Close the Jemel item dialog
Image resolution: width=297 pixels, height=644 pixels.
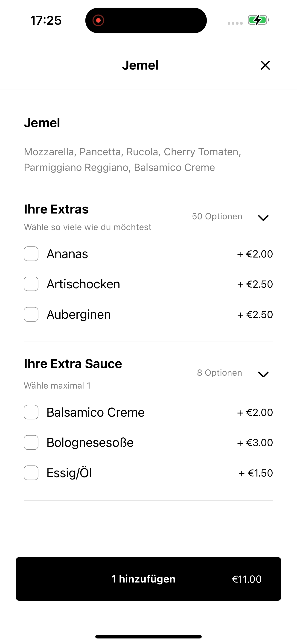click(265, 65)
